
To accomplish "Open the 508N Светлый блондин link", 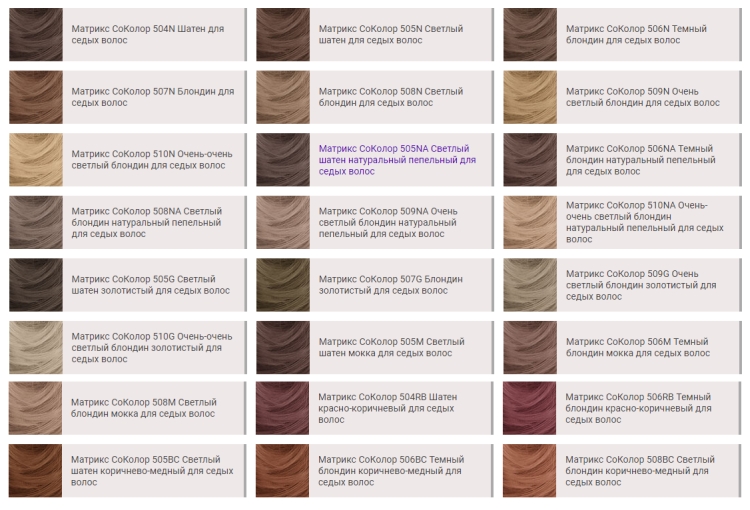I will 391,97.
